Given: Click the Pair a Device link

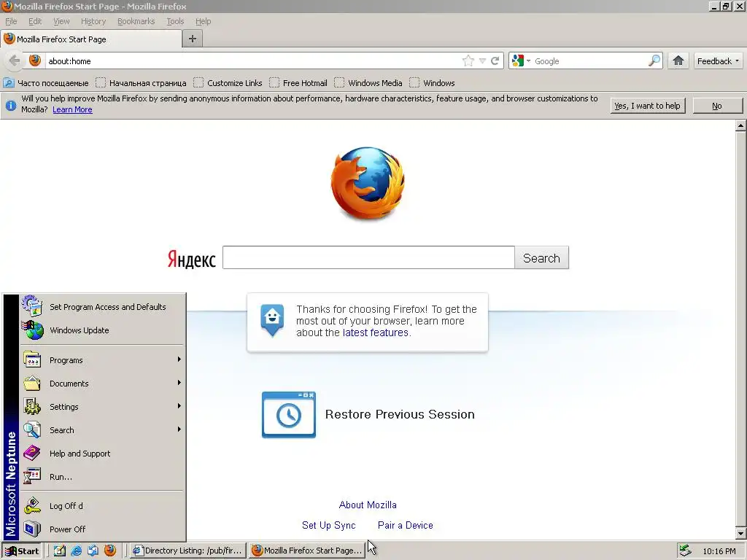Looking at the screenshot, I should [406, 525].
